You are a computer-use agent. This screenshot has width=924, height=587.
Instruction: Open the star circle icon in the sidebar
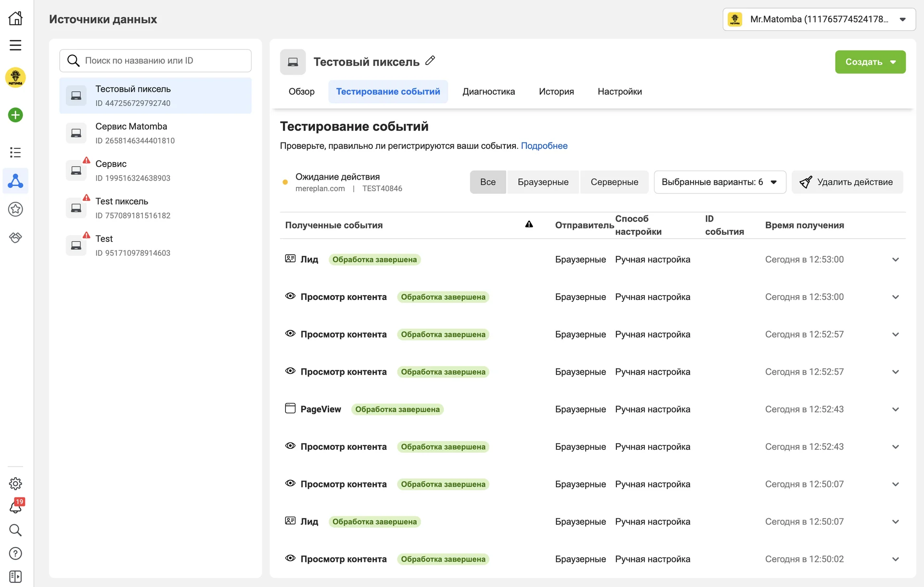15,209
